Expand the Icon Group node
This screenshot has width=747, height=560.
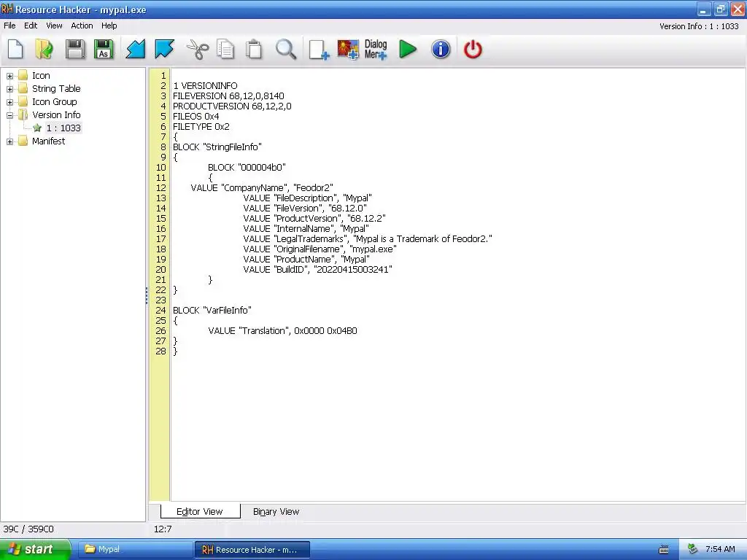[x=9, y=102]
